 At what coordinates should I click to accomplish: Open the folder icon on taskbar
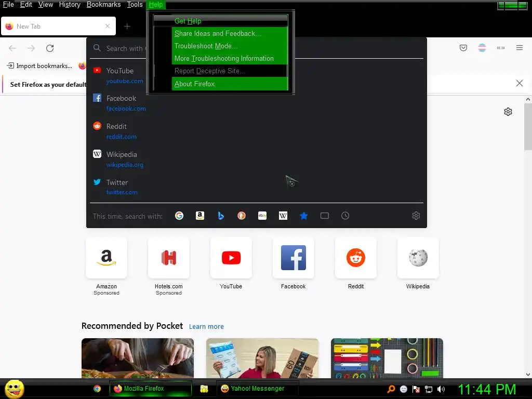204,389
